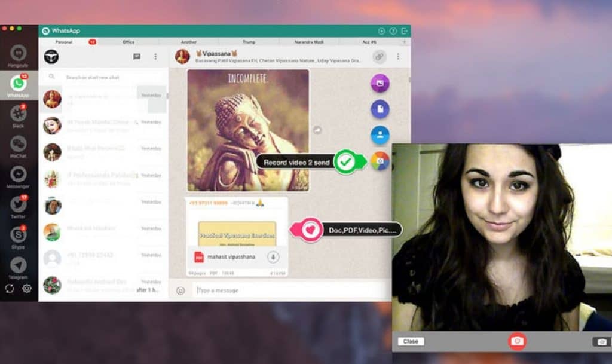Open Telegram in the app sidebar
Viewport: 612px width, 364px height.
click(x=19, y=266)
